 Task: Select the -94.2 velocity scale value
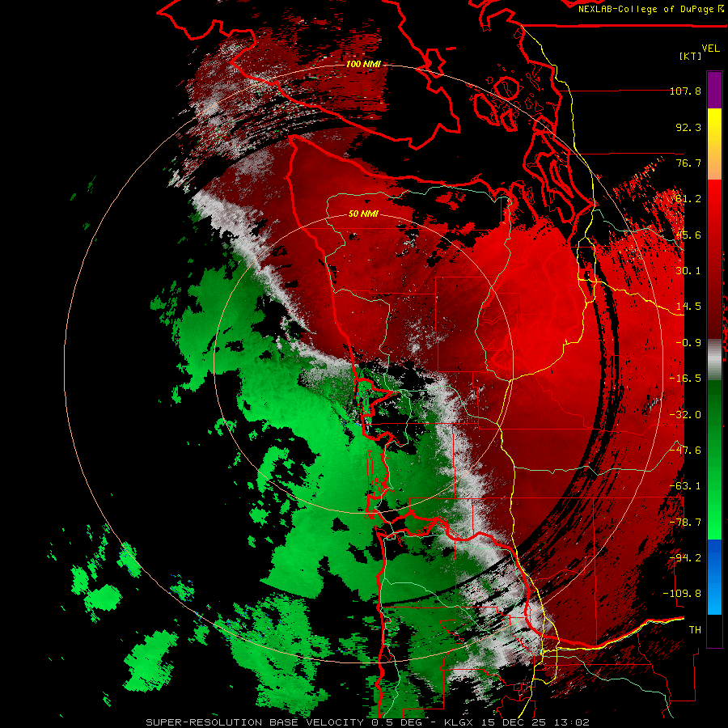coord(685,558)
